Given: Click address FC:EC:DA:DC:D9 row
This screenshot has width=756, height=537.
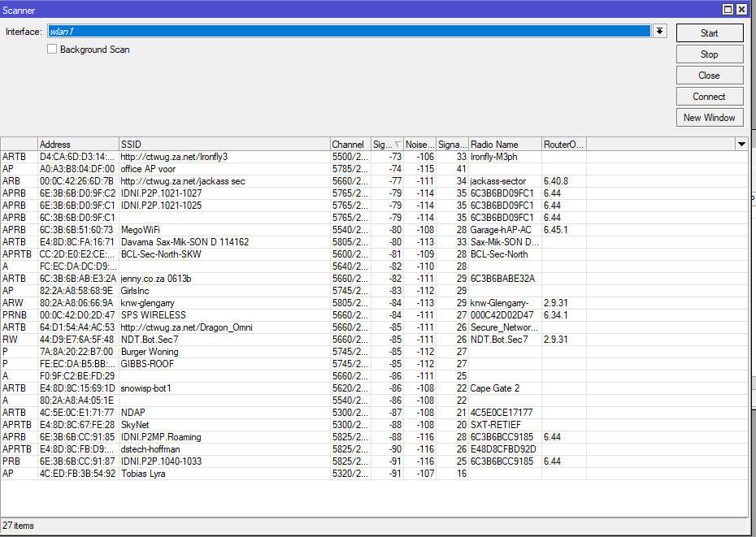Looking at the screenshot, I should click(374, 266).
